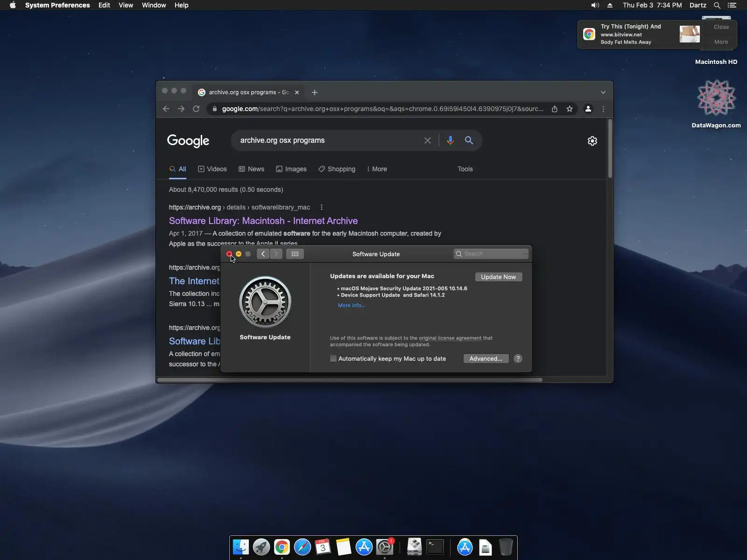Open the Window menu
747x560 pixels.
(154, 5)
